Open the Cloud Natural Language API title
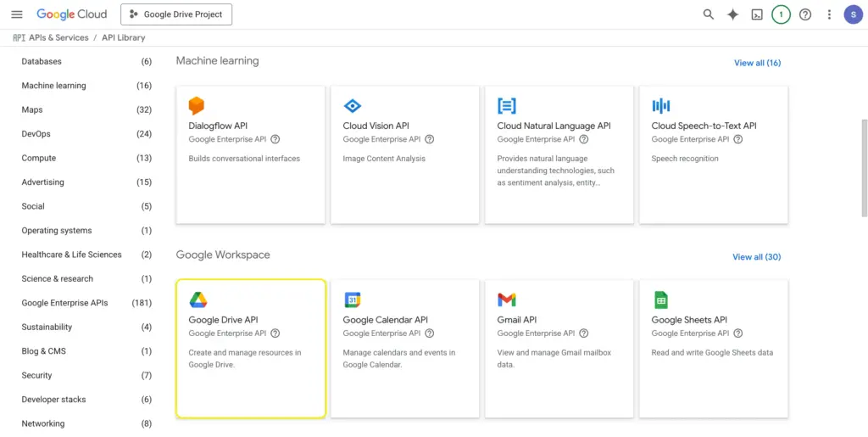The height and width of the screenshot is (437, 868). click(x=554, y=126)
